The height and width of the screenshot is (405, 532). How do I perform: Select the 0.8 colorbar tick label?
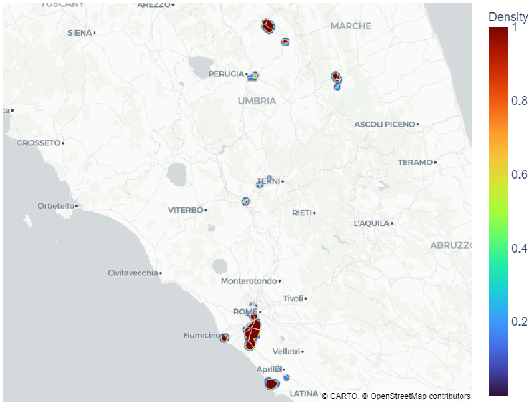coord(519,101)
